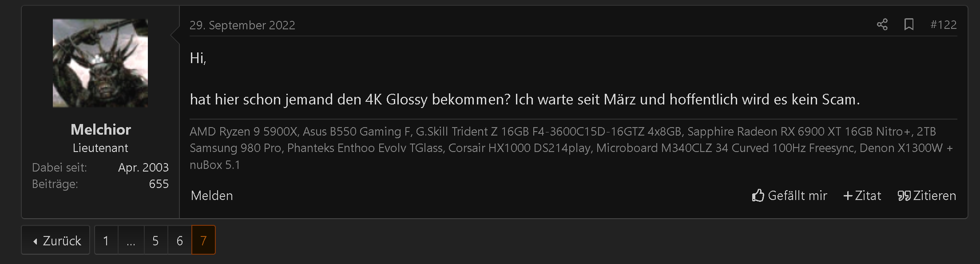Viewport: 980px width, 264px height.
Task: Click the 29. September 2022 timestamp
Action: coord(242,25)
